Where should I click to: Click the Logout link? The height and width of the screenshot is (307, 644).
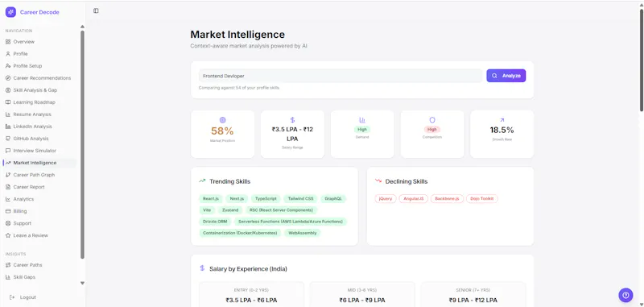point(28,297)
